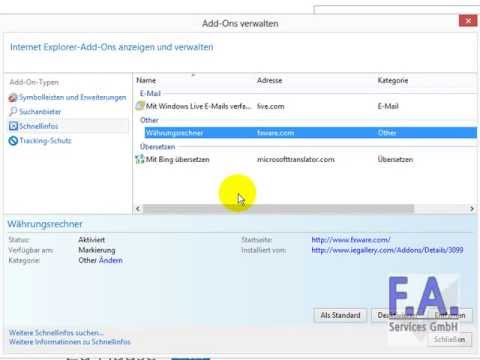Click microsofttranslator.com address cell
The height and width of the screenshot is (360, 480).
[296, 159]
